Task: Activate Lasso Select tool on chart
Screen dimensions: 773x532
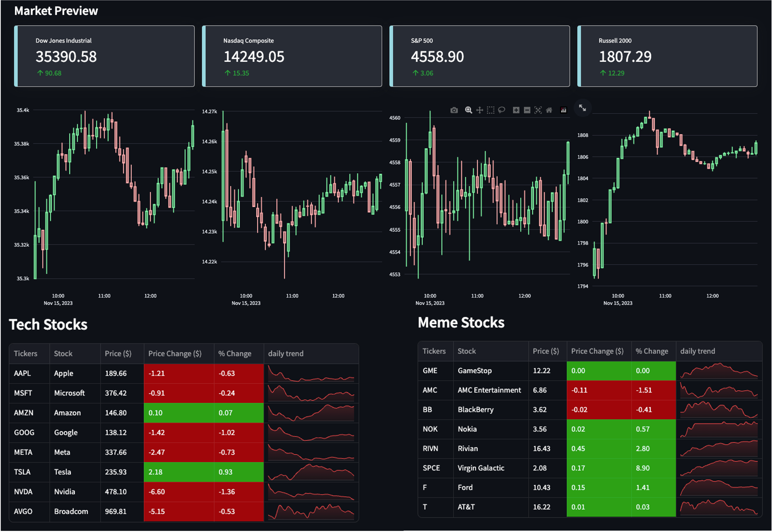Action: coord(502,110)
